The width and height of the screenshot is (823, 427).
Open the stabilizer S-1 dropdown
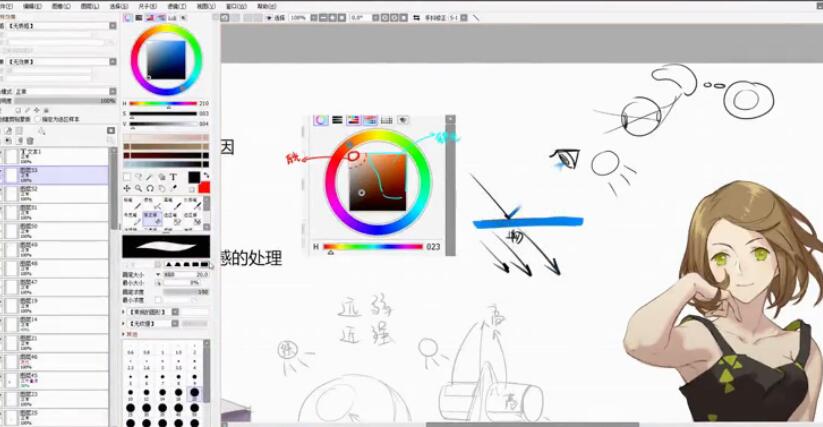(464, 18)
